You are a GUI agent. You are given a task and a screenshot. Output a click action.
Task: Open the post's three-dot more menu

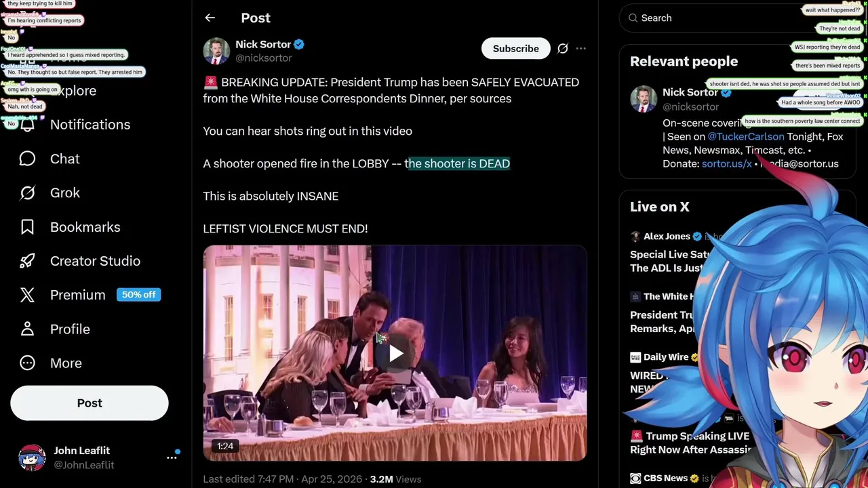point(580,49)
